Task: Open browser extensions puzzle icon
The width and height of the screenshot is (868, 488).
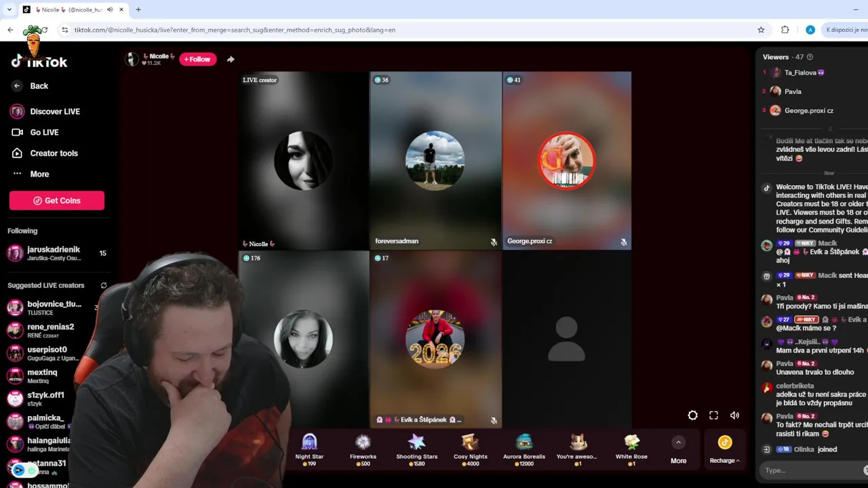Action: [785, 30]
